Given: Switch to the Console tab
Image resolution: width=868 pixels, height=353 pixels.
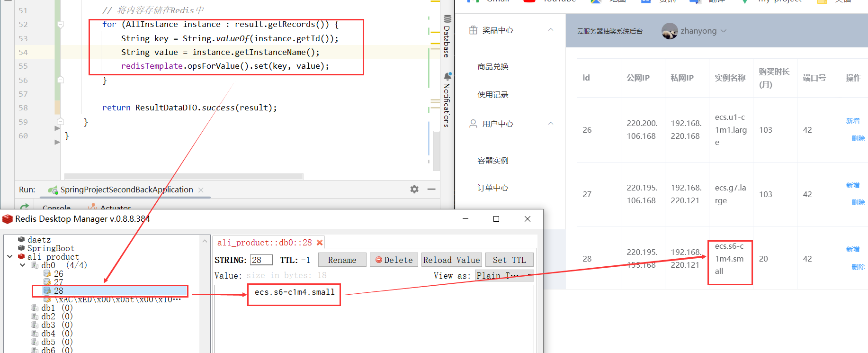Looking at the screenshot, I should [x=56, y=208].
